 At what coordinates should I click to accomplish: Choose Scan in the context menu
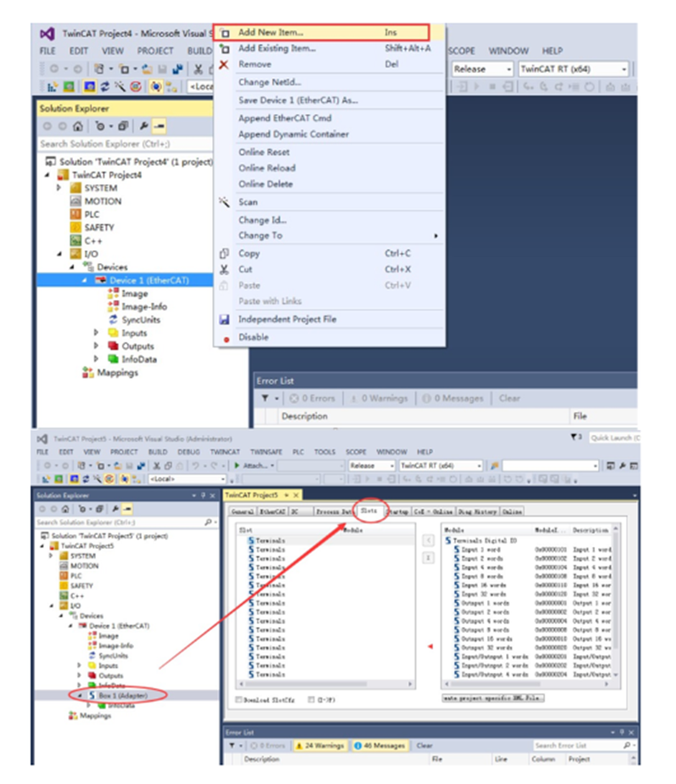pos(330,202)
